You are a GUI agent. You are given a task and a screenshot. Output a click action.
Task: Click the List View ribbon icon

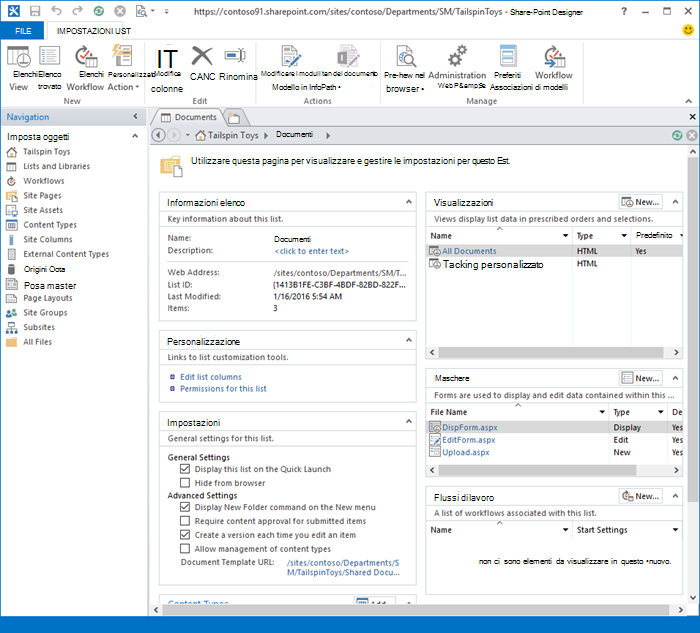pos(18,56)
